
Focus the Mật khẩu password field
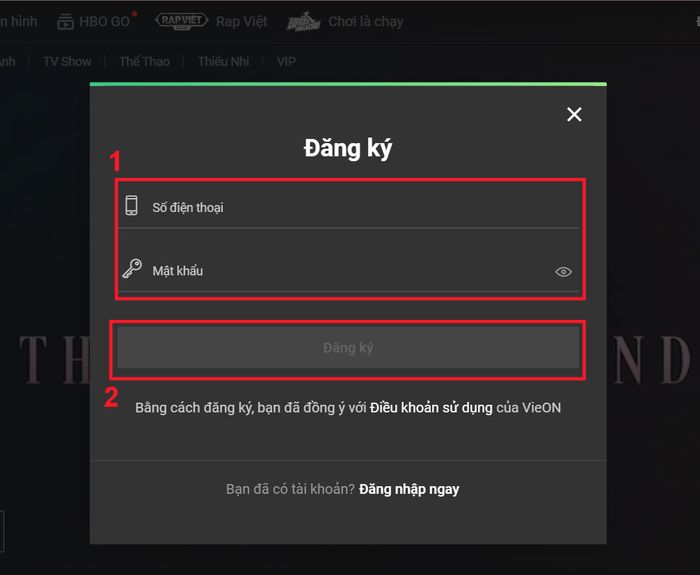tap(350, 271)
